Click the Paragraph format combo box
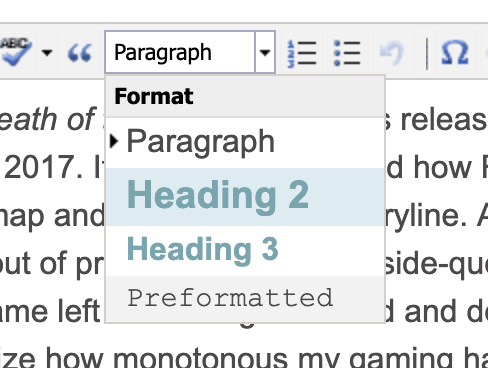 click(x=180, y=52)
